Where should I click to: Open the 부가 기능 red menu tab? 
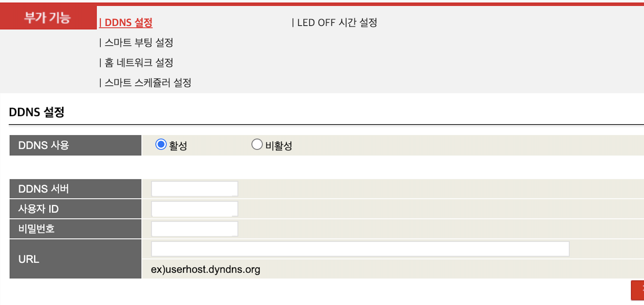coord(48,17)
